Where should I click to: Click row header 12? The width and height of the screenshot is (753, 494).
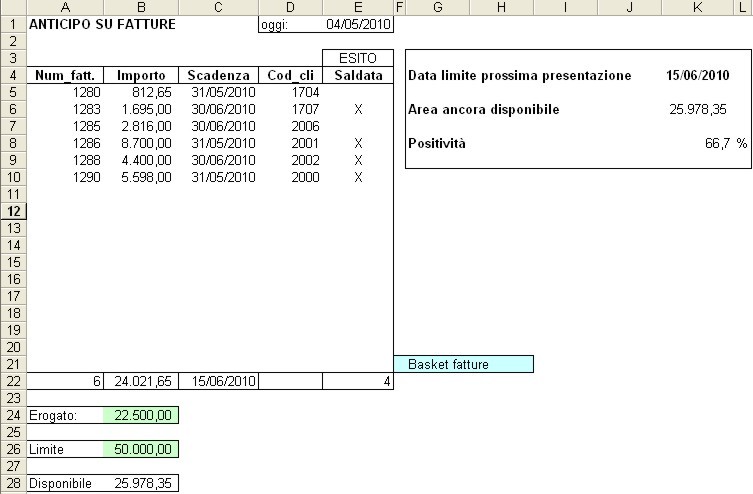coord(13,211)
